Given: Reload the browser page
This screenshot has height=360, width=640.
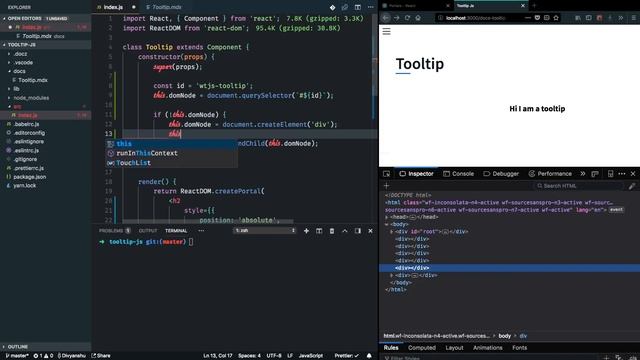Looking at the screenshot, I should click(407, 18).
